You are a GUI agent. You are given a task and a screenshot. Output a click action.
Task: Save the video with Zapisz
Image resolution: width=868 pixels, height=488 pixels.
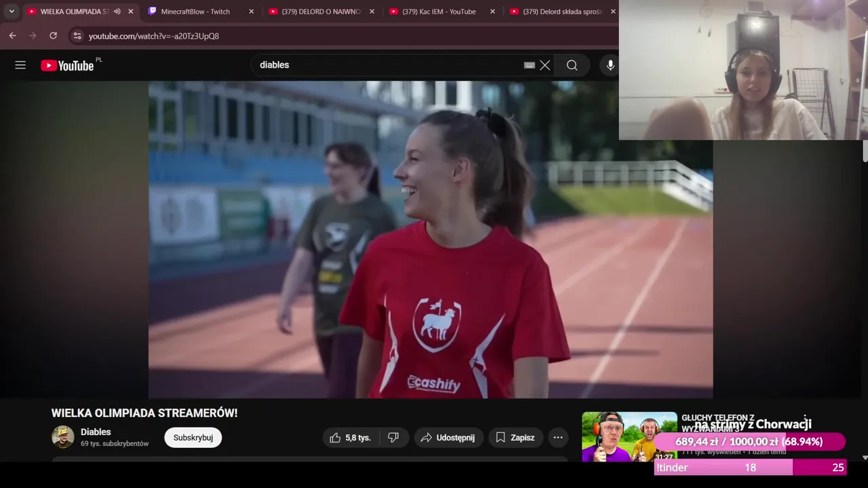[x=515, y=438]
